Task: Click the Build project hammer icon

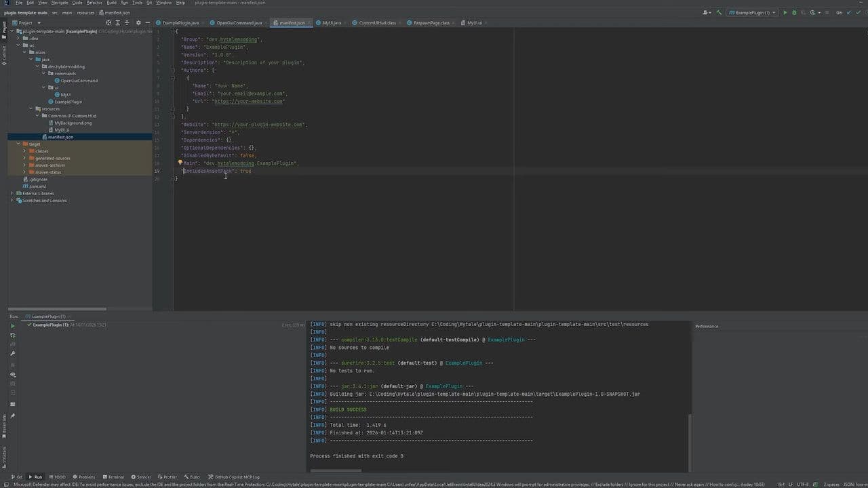Action: (x=719, y=13)
